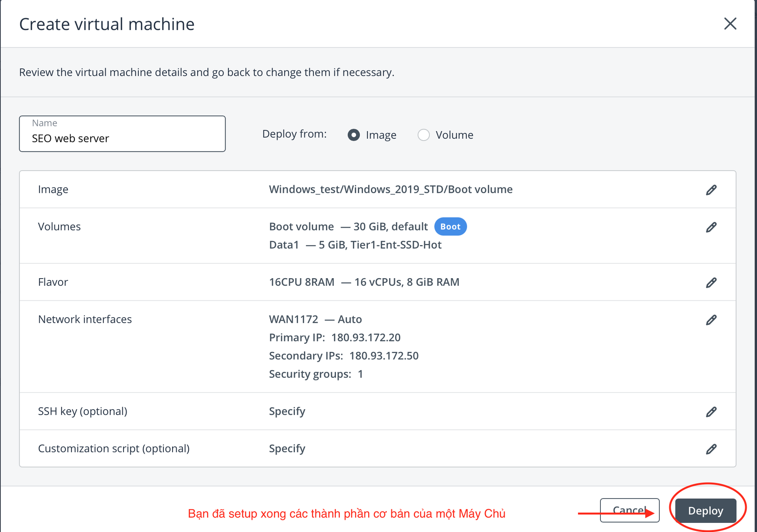Select the Volume deploy option
Screen dimensions: 757x532
coord(424,135)
